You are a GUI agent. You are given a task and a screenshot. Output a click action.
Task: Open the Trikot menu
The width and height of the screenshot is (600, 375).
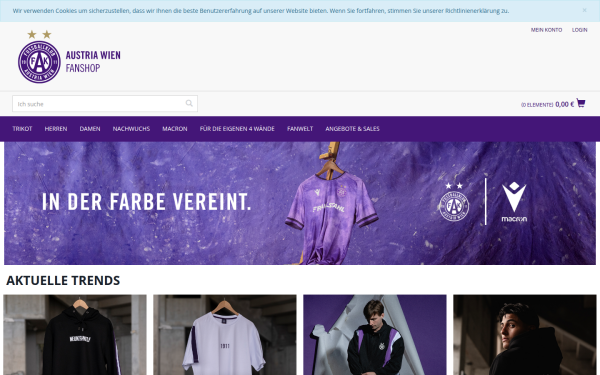pos(22,129)
